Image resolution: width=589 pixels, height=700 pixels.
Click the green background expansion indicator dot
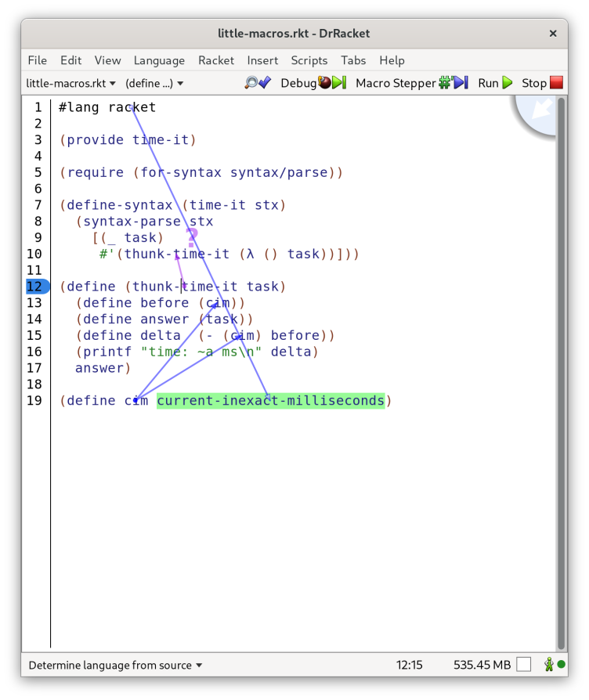[x=562, y=665]
